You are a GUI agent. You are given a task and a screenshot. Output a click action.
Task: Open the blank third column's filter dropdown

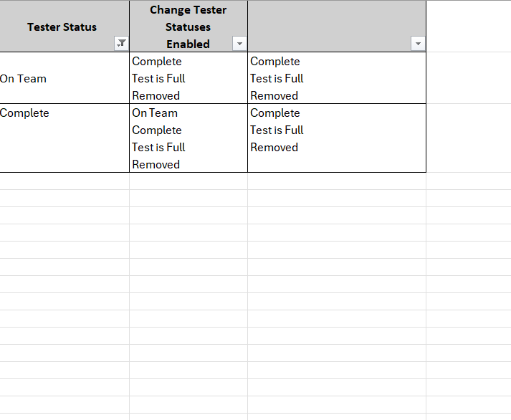coord(418,44)
